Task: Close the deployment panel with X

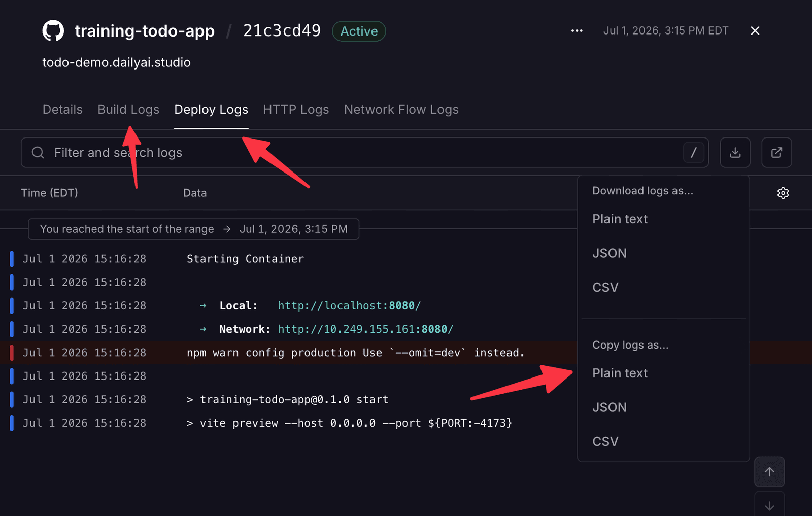Action: click(x=755, y=31)
